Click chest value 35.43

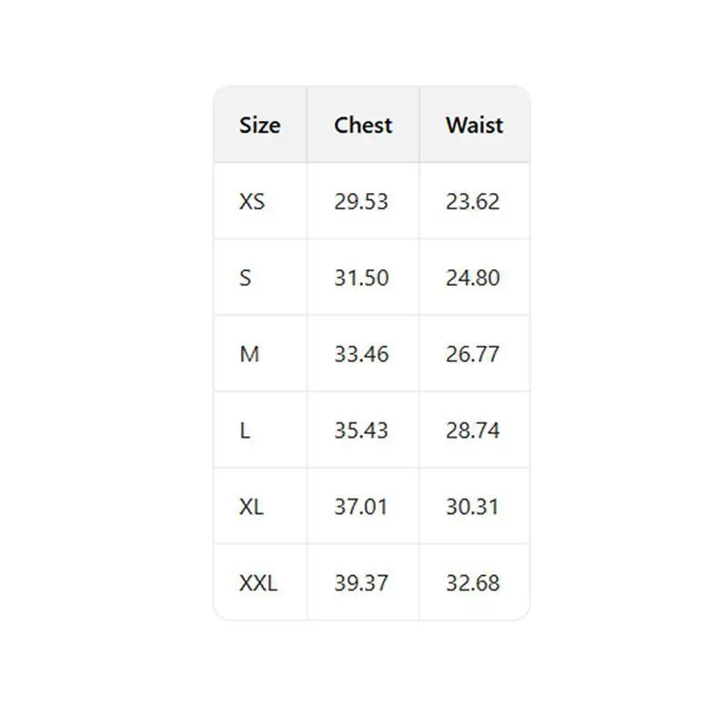tap(361, 430)
